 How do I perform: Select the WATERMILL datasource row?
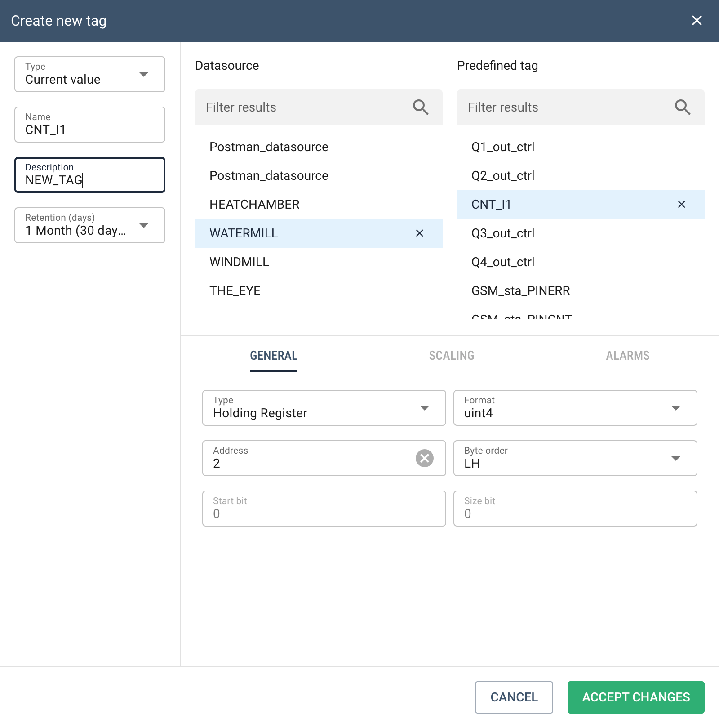[319, 233]
